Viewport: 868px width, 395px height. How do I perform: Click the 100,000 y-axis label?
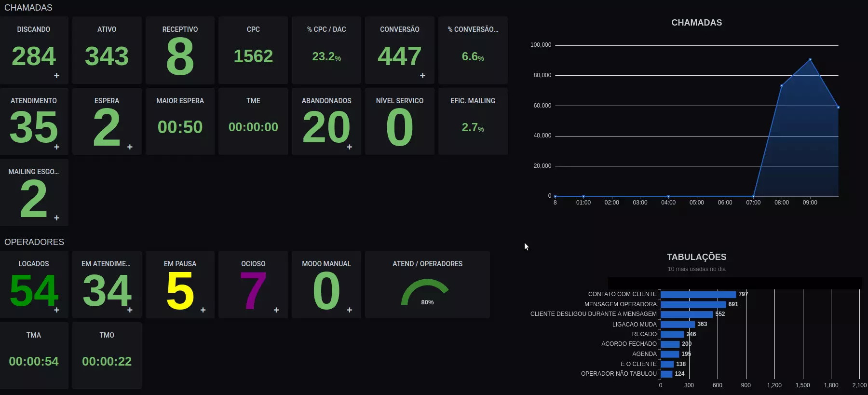pyautogui.click(x=541, y=45)
